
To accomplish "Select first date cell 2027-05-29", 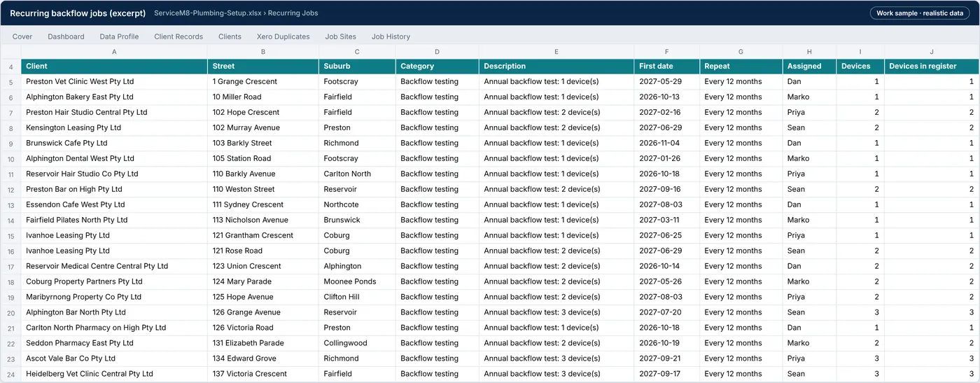I will pos(667,82).
